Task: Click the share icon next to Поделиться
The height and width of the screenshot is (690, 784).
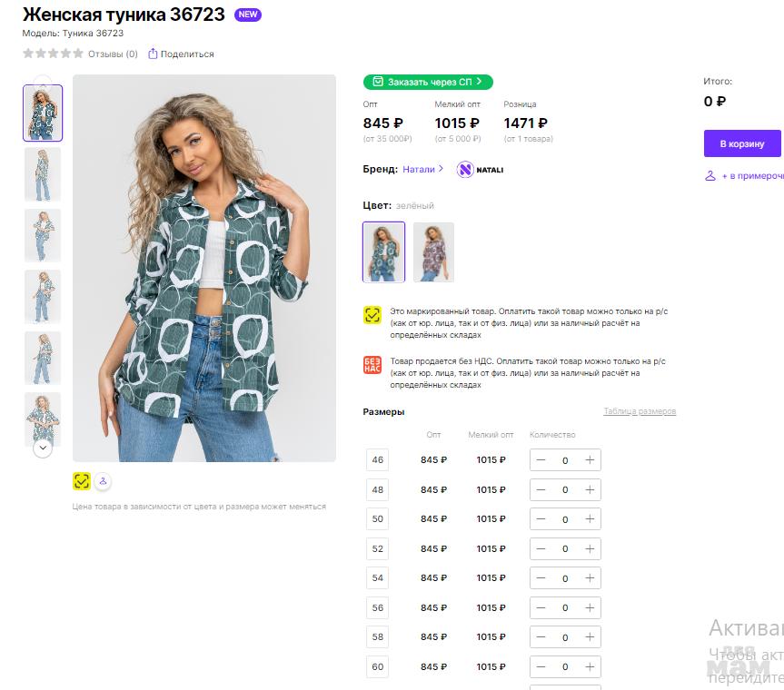Action: (x=153, y=54)
